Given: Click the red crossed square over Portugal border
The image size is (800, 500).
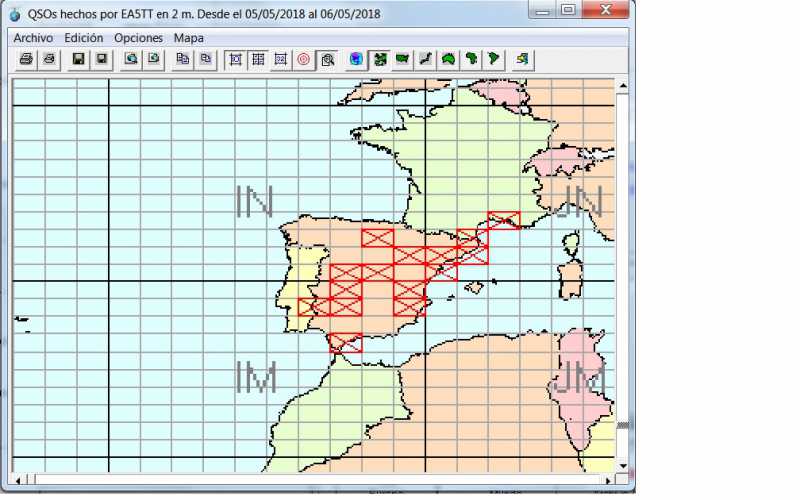Looking at the screenshot, I should tap(314, 307).
